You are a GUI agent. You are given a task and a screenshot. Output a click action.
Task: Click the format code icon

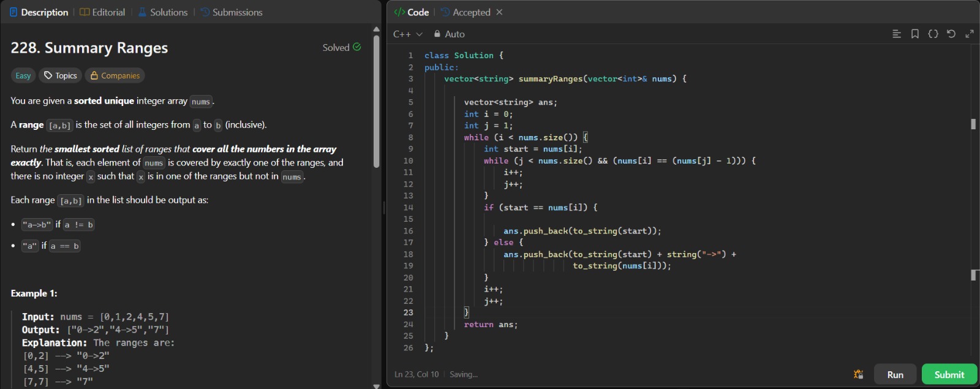coord(897,34)
